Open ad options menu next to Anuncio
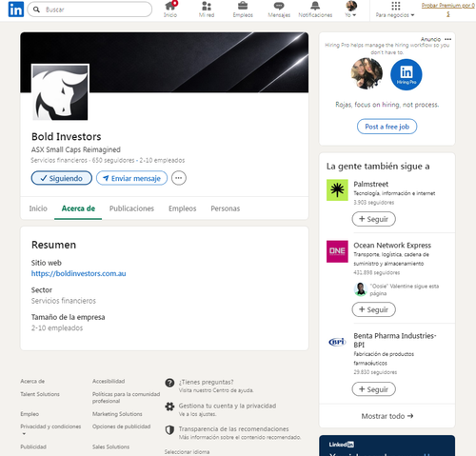The width and height of the screenshot is (476, 456). coord(447,39)
